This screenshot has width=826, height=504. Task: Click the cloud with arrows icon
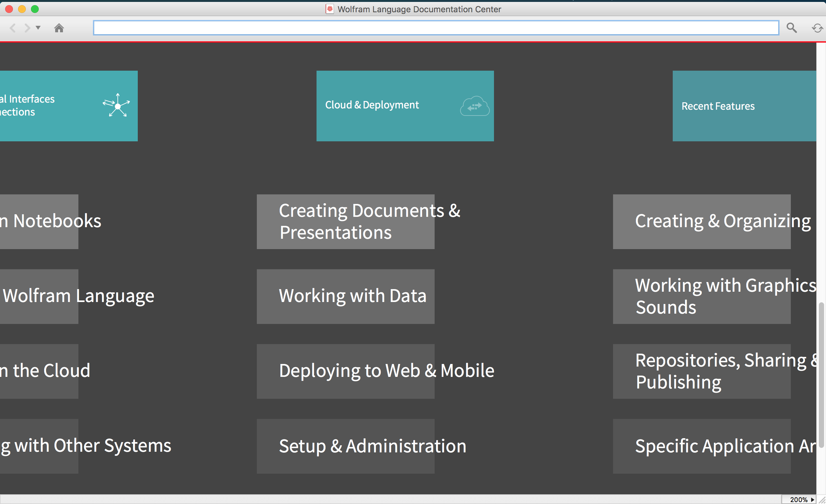pyautogui.click(x=475, y=106)
